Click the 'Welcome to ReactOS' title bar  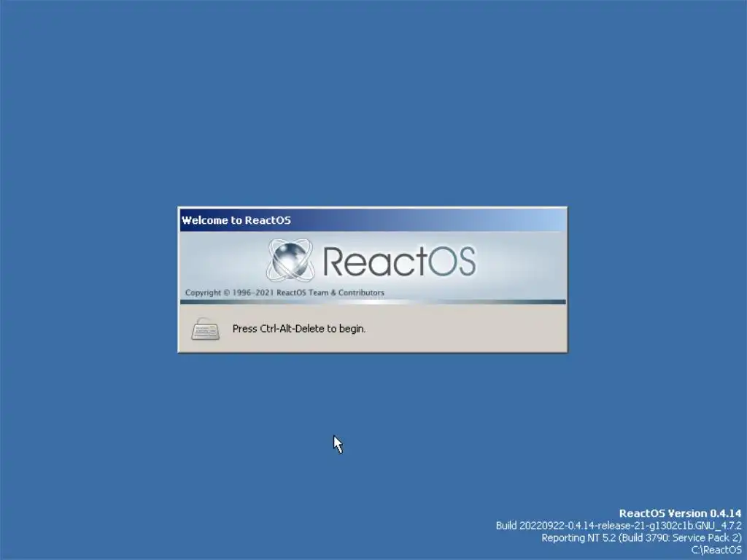pos(373,220)
